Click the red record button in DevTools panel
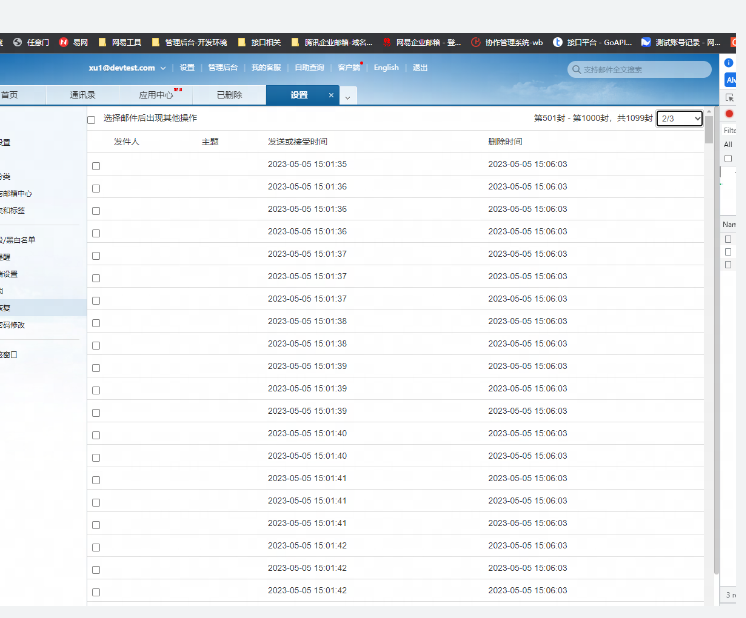746x618 pixels. click(729, 114)
